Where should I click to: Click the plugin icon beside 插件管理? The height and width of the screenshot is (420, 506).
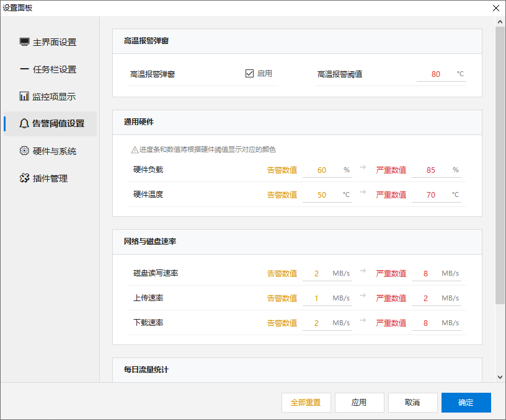[x=23, y=178]
